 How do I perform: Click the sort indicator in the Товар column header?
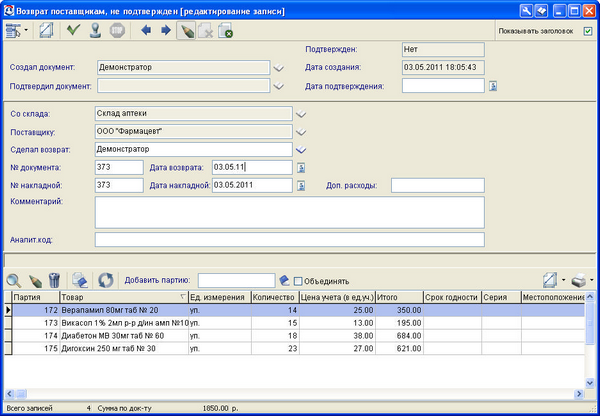click(183, 297)
